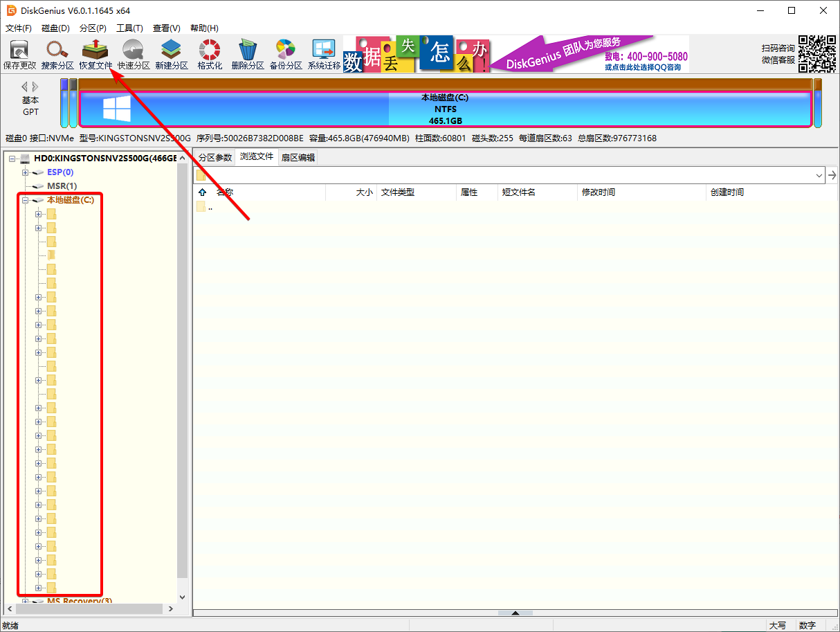Collapse the HD0:KINGSTONSNV2S500G disk node
The height and width of the screenshot is (632, 840).
[x=12, y=159]
